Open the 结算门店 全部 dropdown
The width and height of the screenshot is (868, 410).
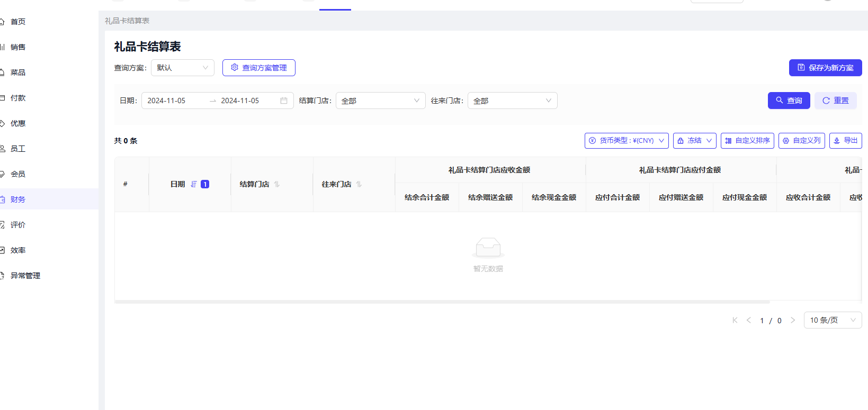(381, 101)
